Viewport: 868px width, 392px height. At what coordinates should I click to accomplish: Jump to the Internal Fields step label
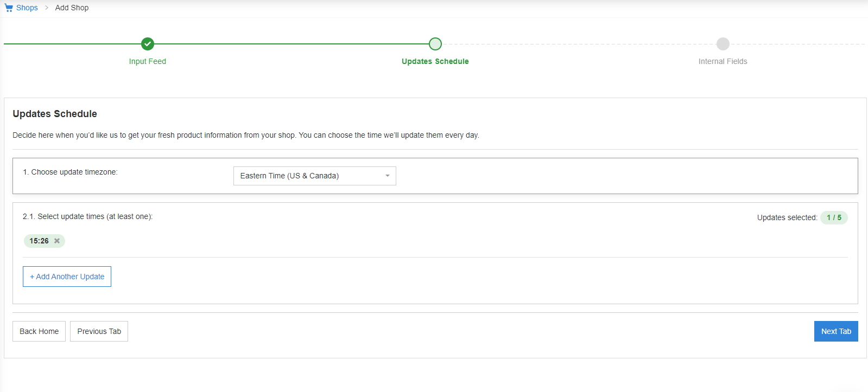723,61
